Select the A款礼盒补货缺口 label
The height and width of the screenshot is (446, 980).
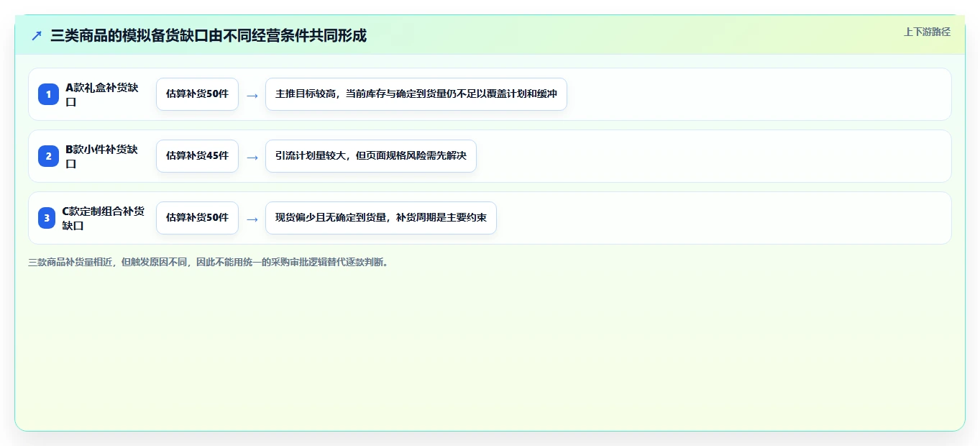102,94
